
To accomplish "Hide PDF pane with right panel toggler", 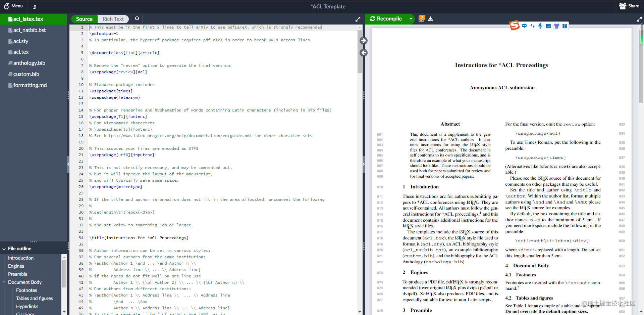I will (364, 164).
